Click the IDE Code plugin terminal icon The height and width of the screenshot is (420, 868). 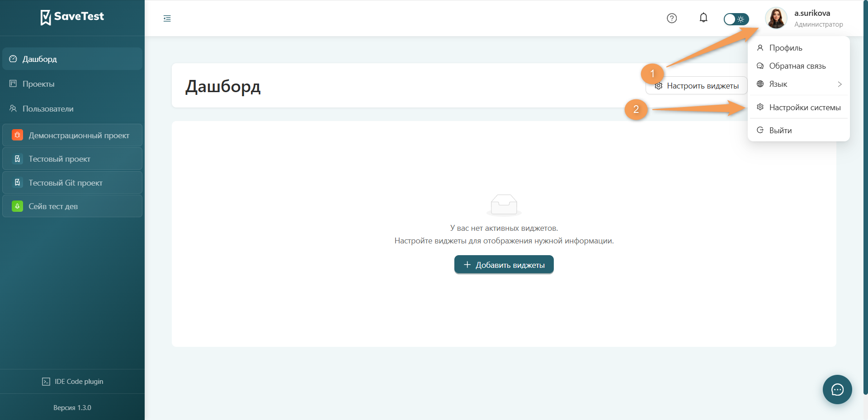point(46,382)
